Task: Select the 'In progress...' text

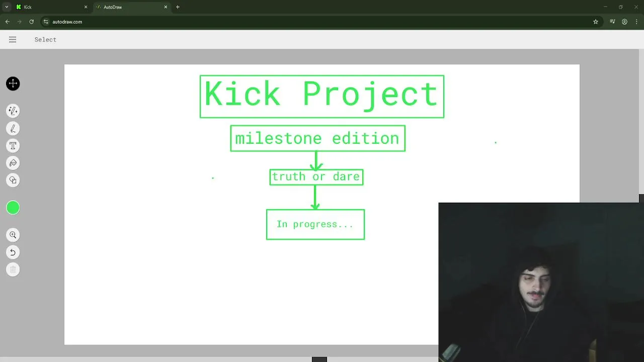Action: pyautogui.click(x=315, y=224)
